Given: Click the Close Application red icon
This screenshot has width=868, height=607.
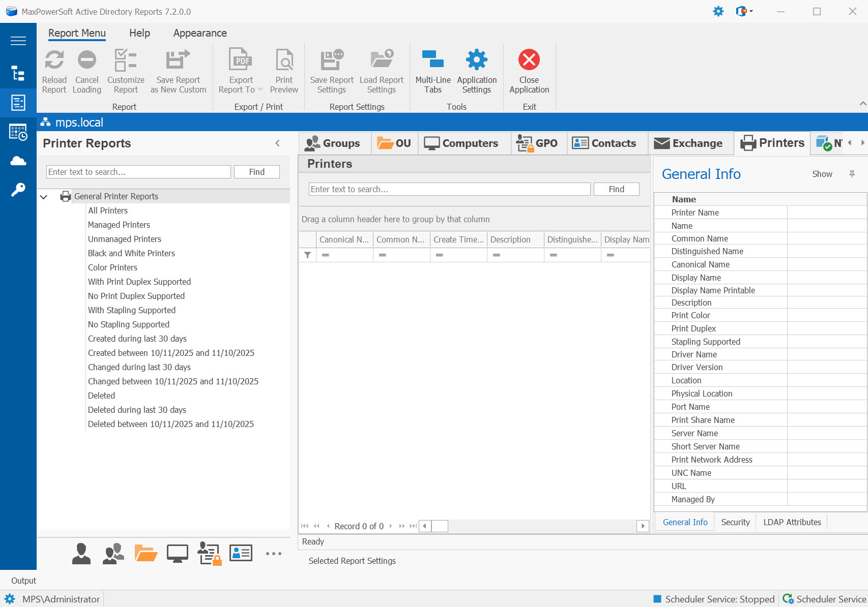Looking at the screenshot, I should [529, 60].
